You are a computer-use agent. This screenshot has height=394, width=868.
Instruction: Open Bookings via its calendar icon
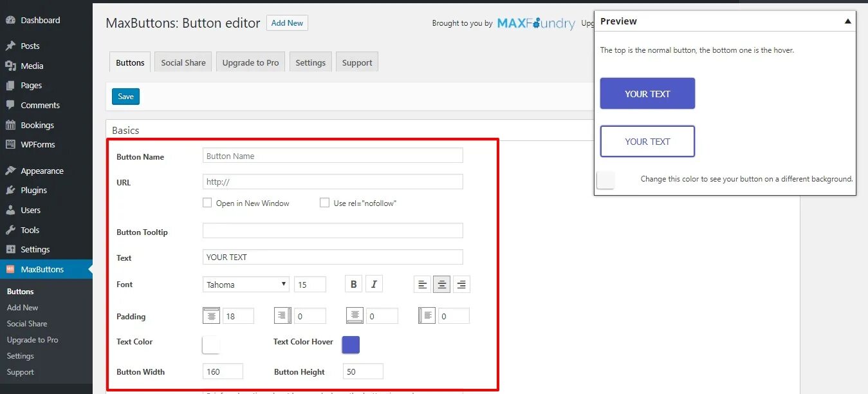click(x=10, y=125)
